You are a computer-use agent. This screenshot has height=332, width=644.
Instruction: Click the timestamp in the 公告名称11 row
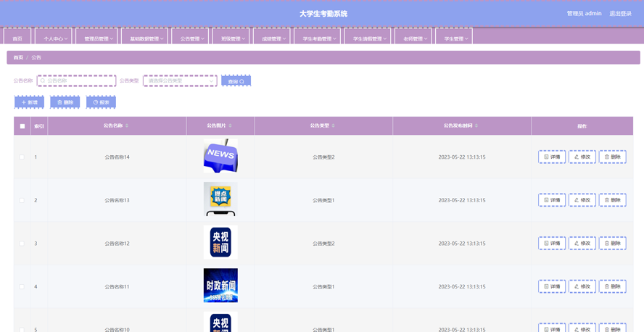tap(462, 287)
